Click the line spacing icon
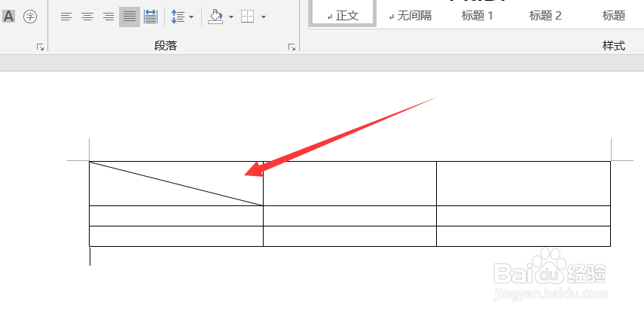The width and height of the screenshot is (644, 316). point(178,17)
